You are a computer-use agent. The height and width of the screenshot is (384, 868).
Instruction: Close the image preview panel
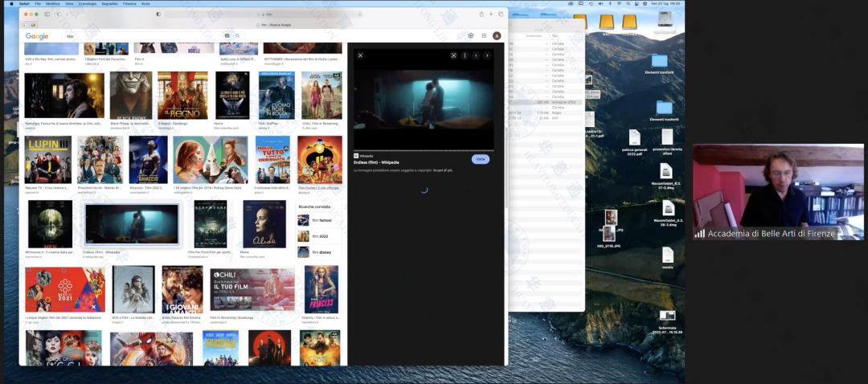pos(360,55)
